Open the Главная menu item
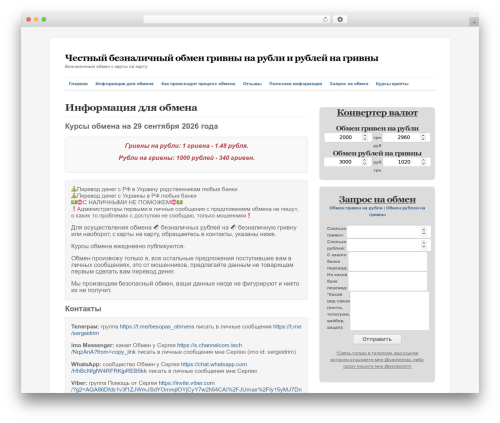This screenshot has width=500, height=423. 78,84
